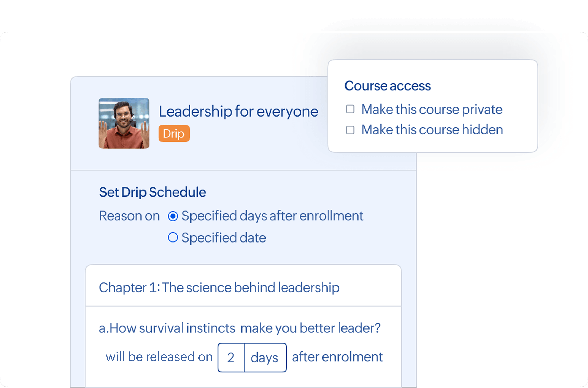The height and width of the screenshot is (388, 588).
Task: Click the will be released on text
Action: 159,357
